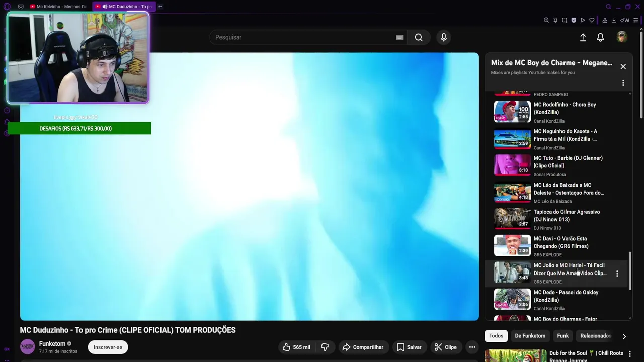Select the Relacionados filter chip
The height and width of the screenshot is (362, 644).
(x=596, y=336)
